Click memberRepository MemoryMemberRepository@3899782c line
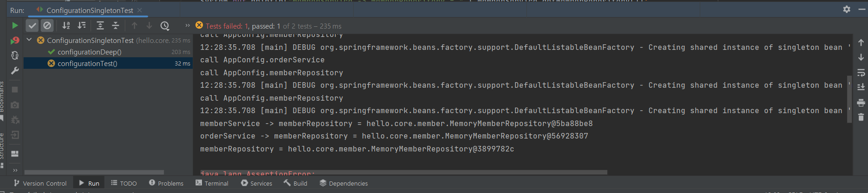The height and width of the screenshot is (193, 868). click(x=357, y=149)
